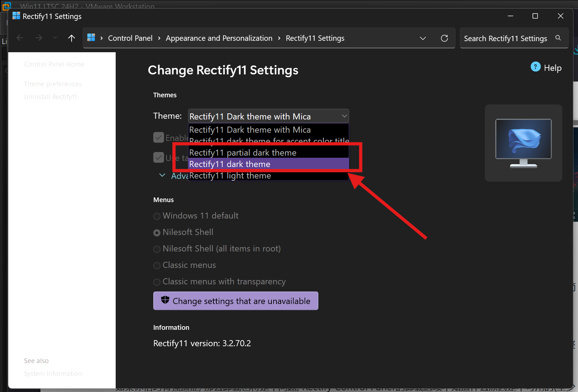
Task: Select Rectify11 Dark theme with Mica option
Action: [x=268, y=129]
